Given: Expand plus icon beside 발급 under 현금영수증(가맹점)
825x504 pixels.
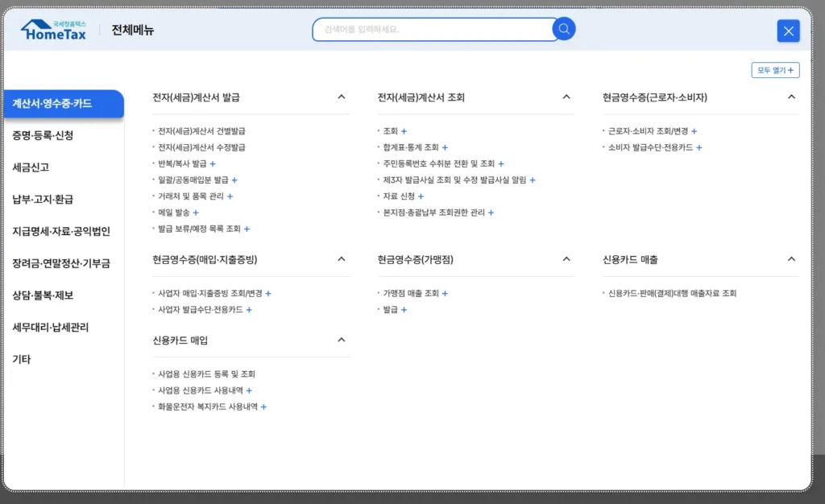Looking at the screenshot, I should click(x=404, y=310).
